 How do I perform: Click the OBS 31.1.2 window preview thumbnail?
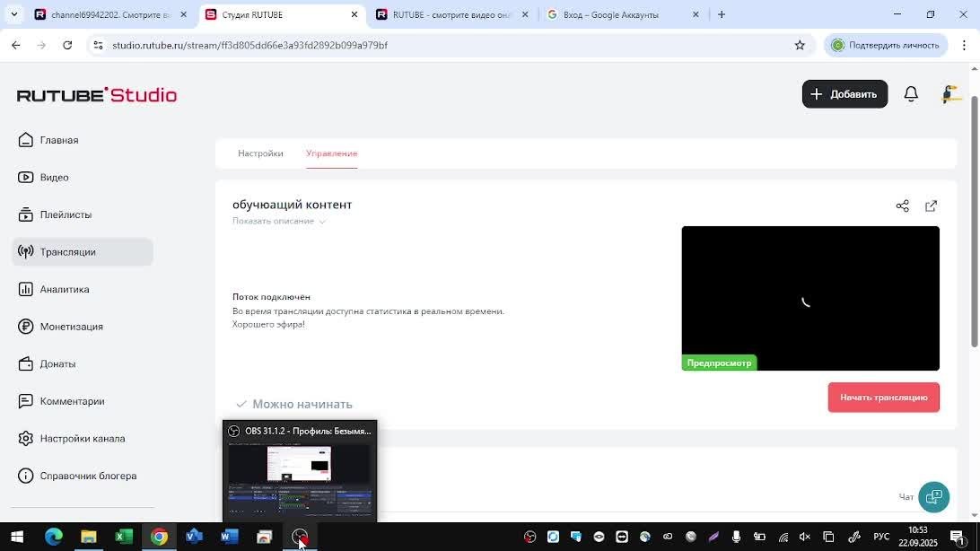point(300,478)
